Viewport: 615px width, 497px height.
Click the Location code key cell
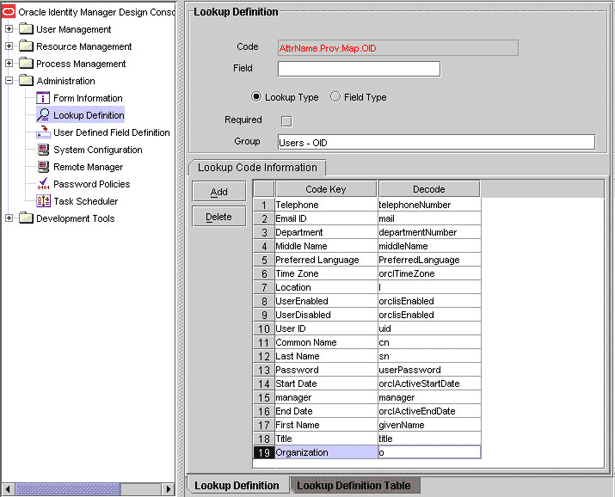tap(326, 287)
